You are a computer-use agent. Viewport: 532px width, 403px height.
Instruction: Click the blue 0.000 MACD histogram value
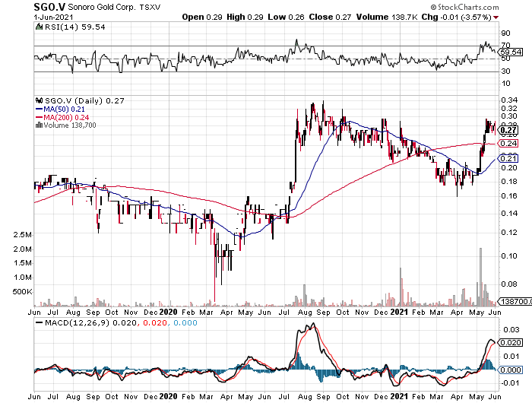pos(185,323)
